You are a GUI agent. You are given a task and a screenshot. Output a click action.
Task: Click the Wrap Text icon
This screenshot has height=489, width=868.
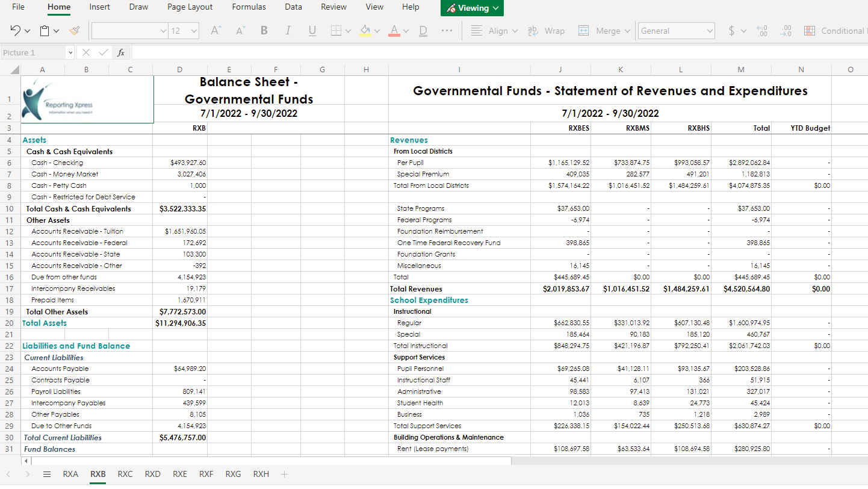coord(547,30)
